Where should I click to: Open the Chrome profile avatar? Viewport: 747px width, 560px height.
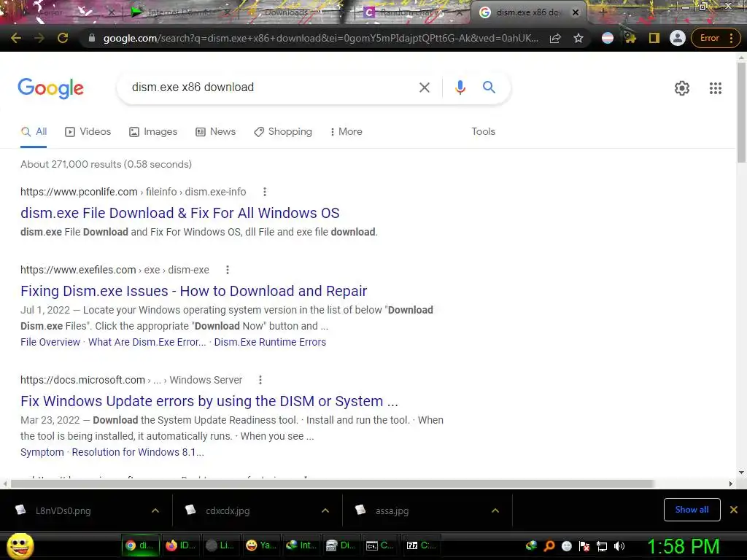pos(678,38)
